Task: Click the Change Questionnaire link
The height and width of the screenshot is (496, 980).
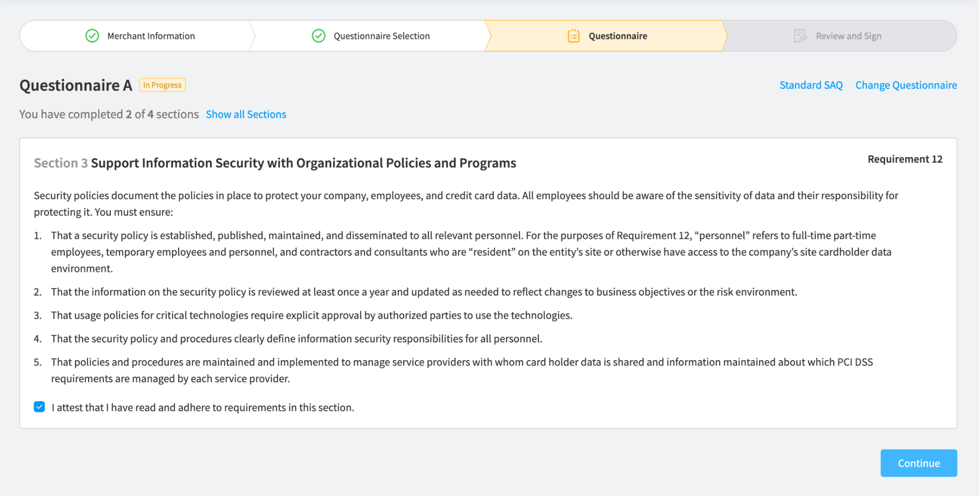Action: (906, 85)
